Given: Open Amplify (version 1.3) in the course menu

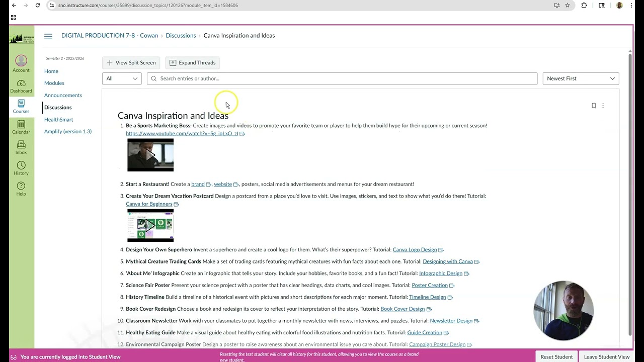Looking at the screenshot, I should (x=68, y=131).
